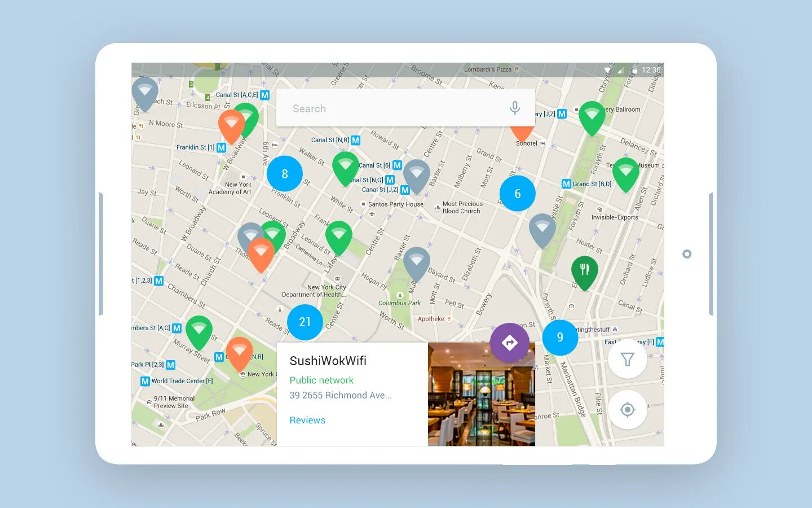Tap the Canal St [A,C,E] metro icon
This screenshot has height=508, width=812.
[264, 95]
